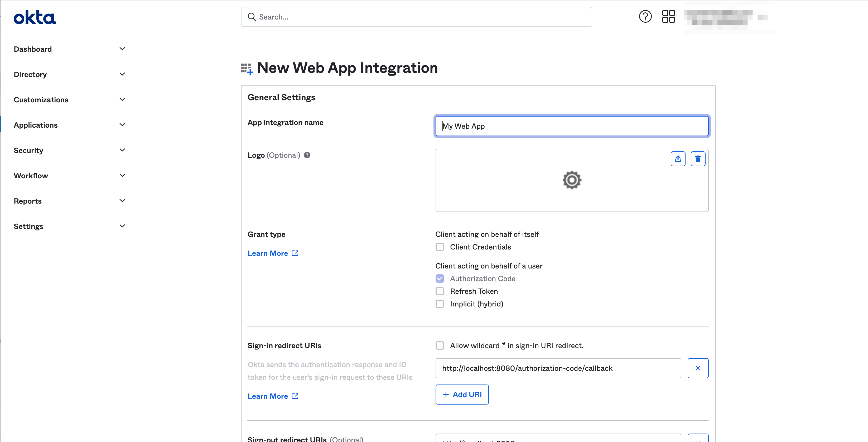868x442 pixels.
Task: Open the app switcher grid icon
Action: tap(668, 16)
